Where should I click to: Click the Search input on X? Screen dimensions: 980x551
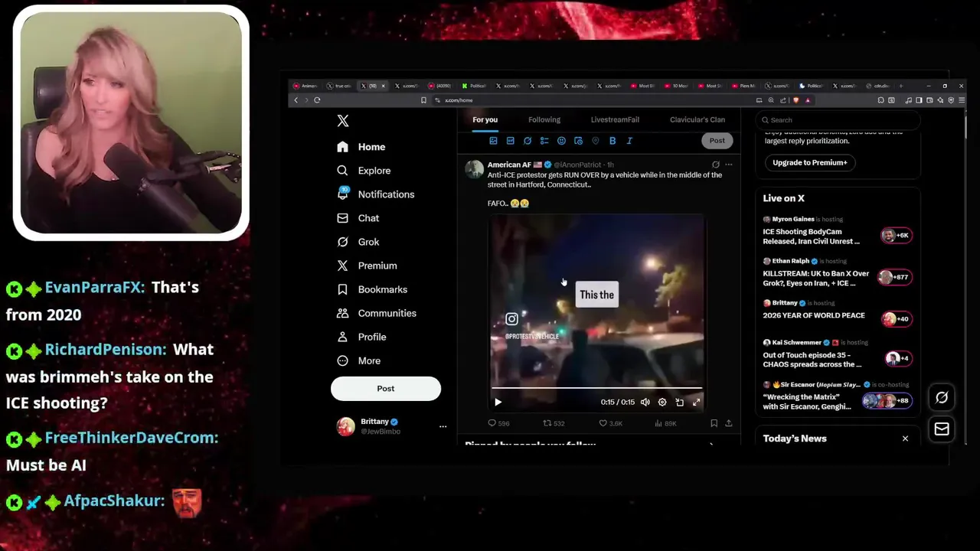pyautogui.click(x=838, y=120)
